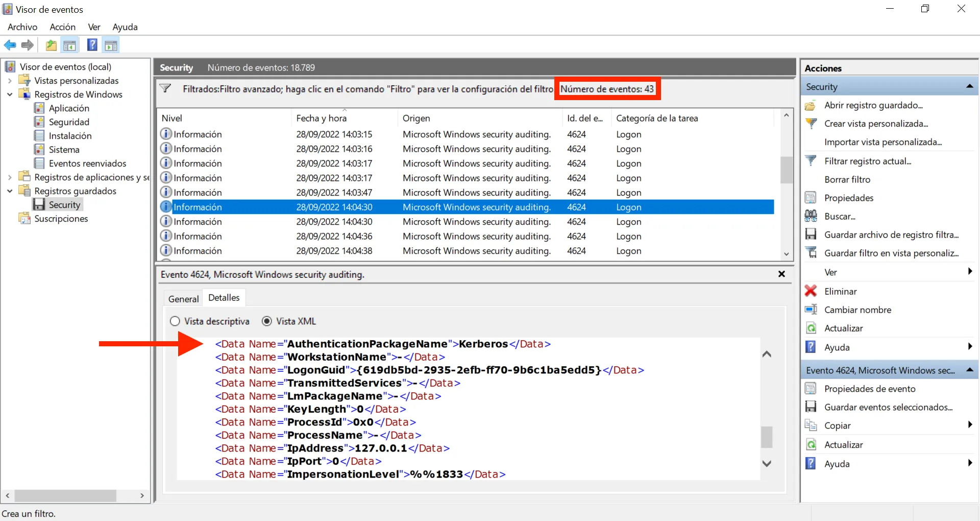
Task: Click the show/hide console tree icon
Action: (70, 45)
